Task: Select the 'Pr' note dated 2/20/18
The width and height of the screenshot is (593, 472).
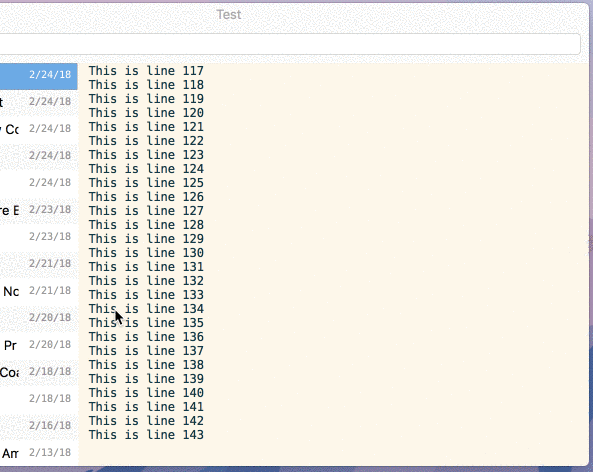Action: click(39, 345)
